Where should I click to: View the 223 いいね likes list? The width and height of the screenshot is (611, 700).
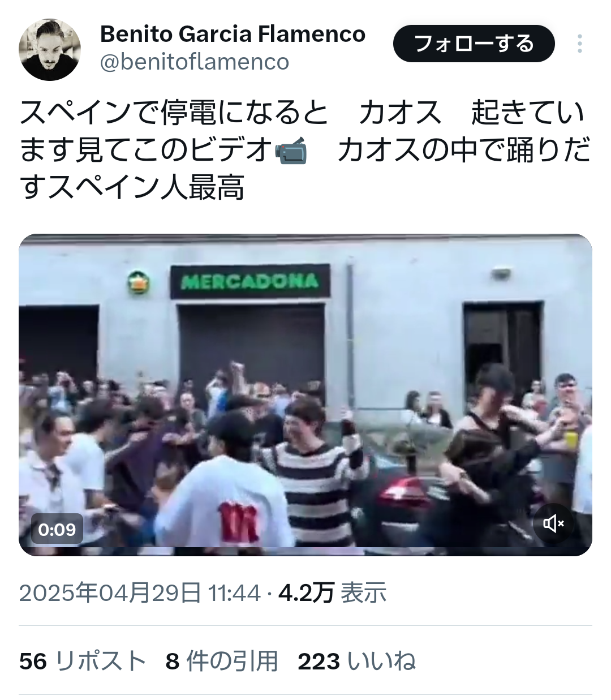(357, 661)
